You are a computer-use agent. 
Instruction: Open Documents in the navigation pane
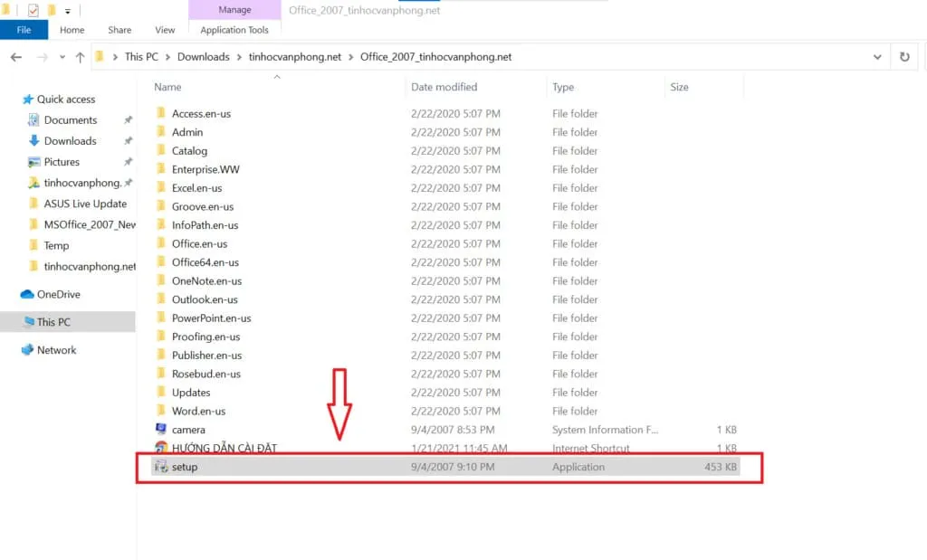click(71, 120)
